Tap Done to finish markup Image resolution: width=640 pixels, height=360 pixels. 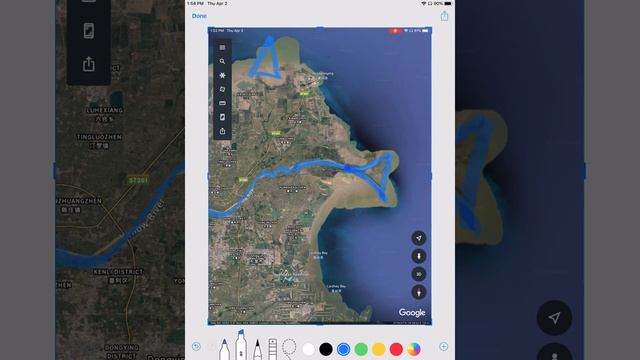(199, 16)
